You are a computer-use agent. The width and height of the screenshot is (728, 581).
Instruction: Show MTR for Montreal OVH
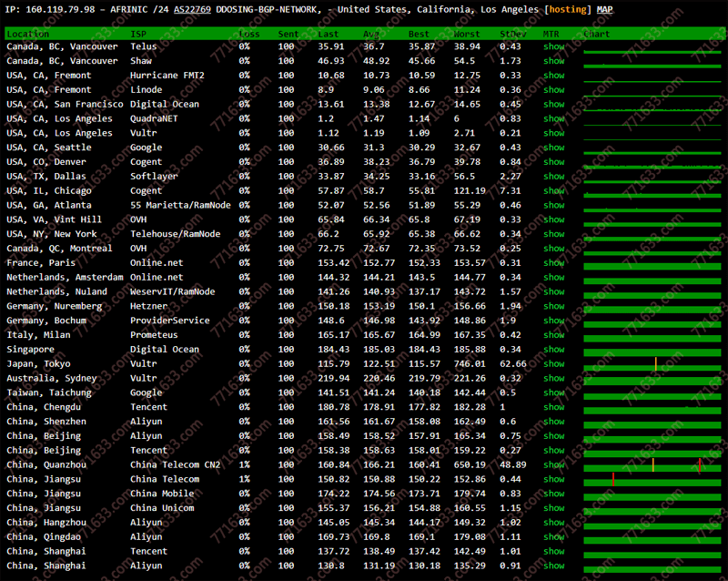pos(554,249)
